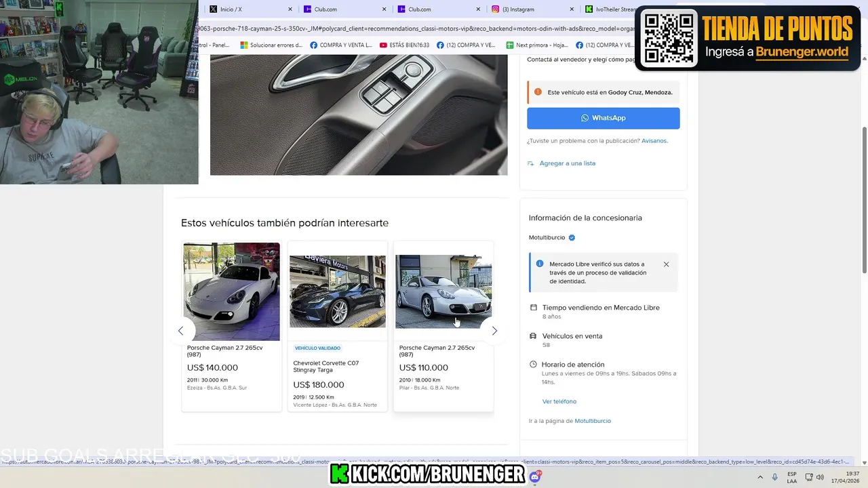Click the blue info icon in verification notice

tap(540, 264)
